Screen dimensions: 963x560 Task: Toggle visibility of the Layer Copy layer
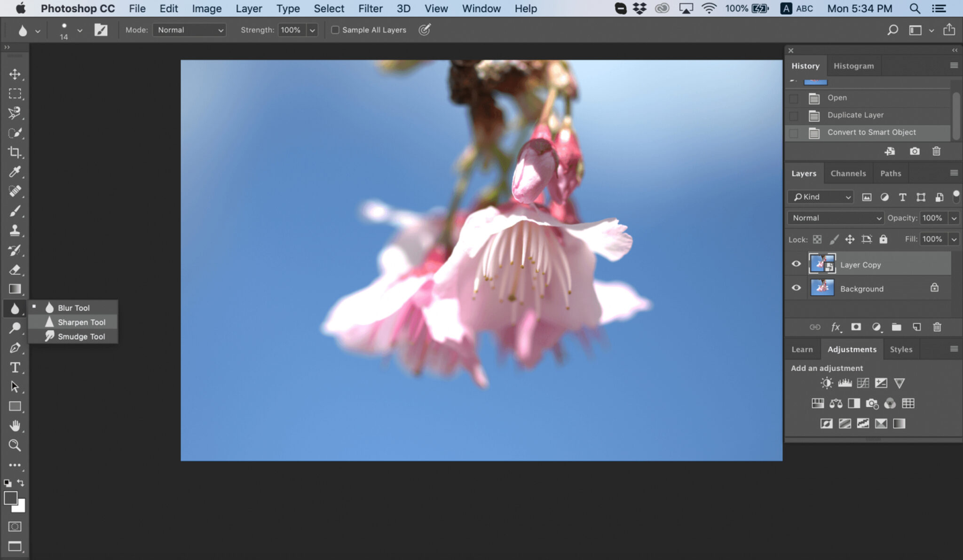tap(796, 264)
